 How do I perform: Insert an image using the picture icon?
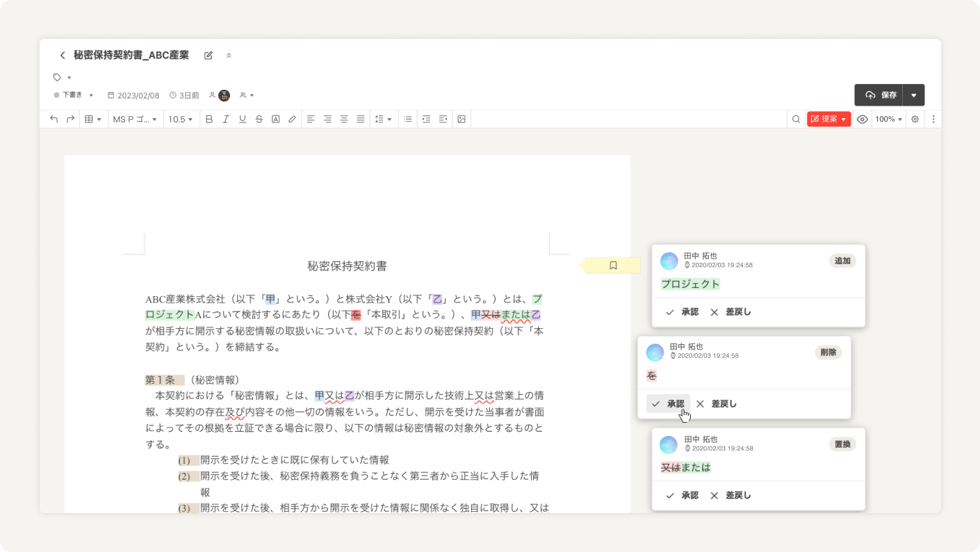coord(461,120)
